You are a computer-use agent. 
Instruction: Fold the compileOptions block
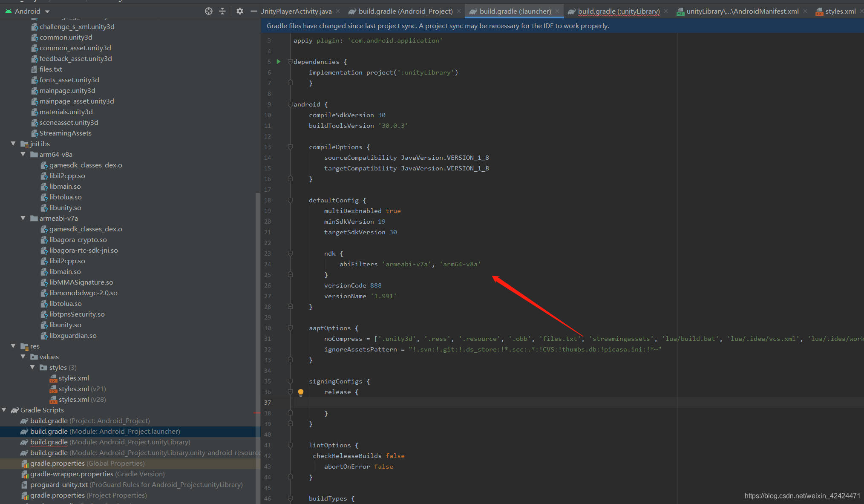coord(290,147)
